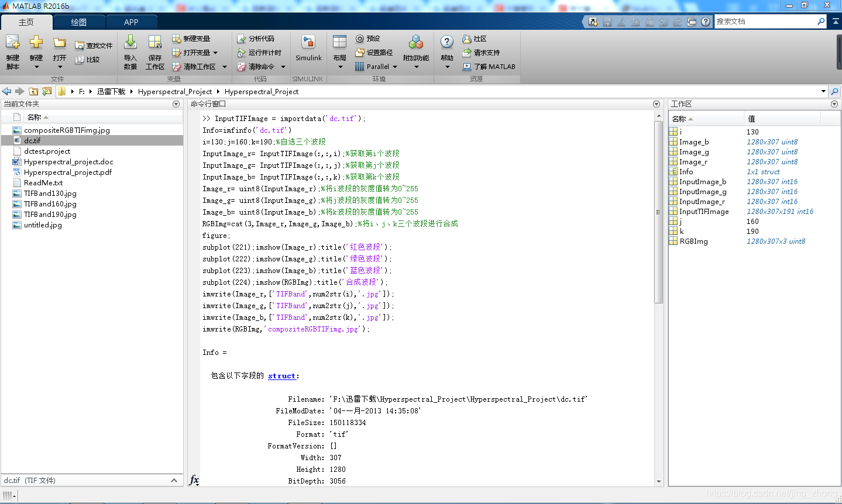Click the back navigation arrow
This screenshot has width=842, height=504.
pos(6,91)
